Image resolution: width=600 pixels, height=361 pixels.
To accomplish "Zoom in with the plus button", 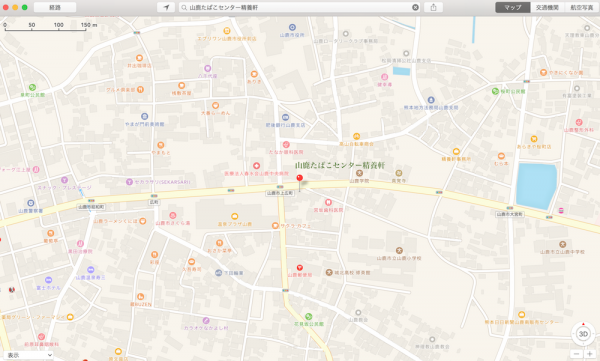I will [590, 354].
